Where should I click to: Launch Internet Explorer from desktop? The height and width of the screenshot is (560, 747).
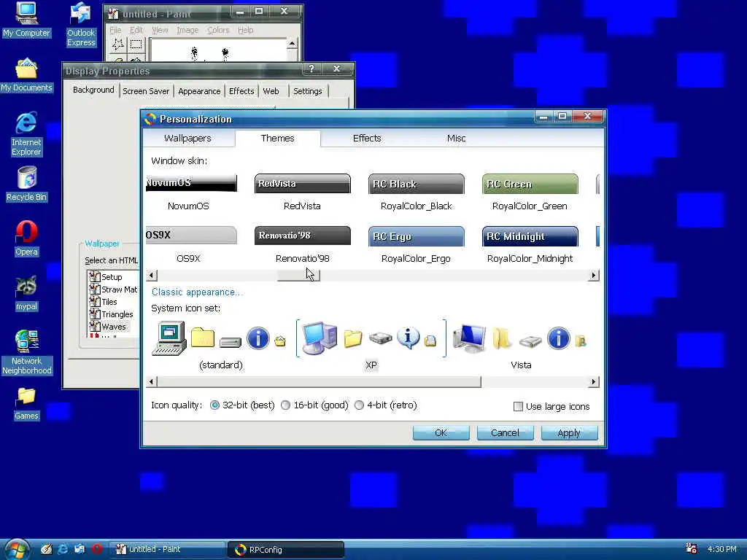click(26, 133)
